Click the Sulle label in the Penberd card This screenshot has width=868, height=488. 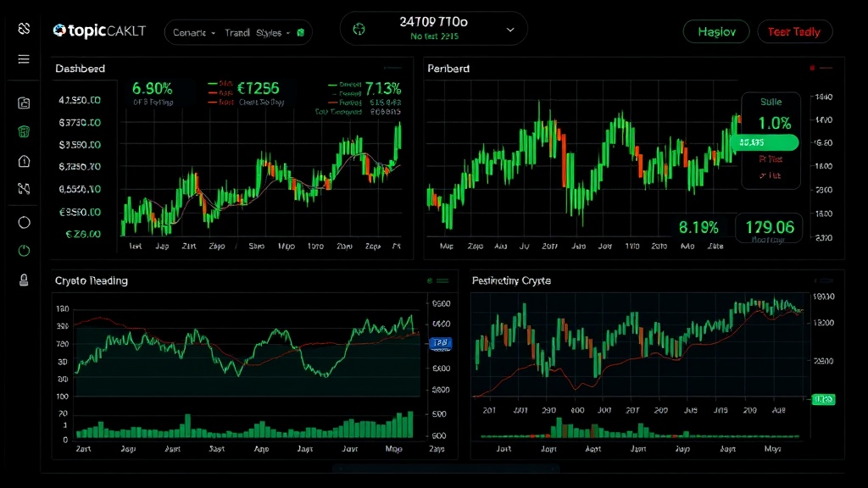[771, 102]
